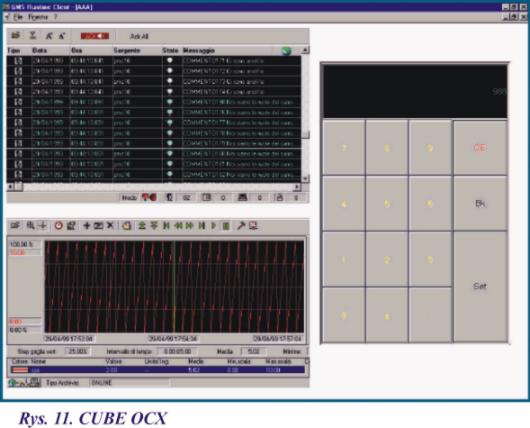Click the plus icon to add a pen

click(x=87, y=225)
